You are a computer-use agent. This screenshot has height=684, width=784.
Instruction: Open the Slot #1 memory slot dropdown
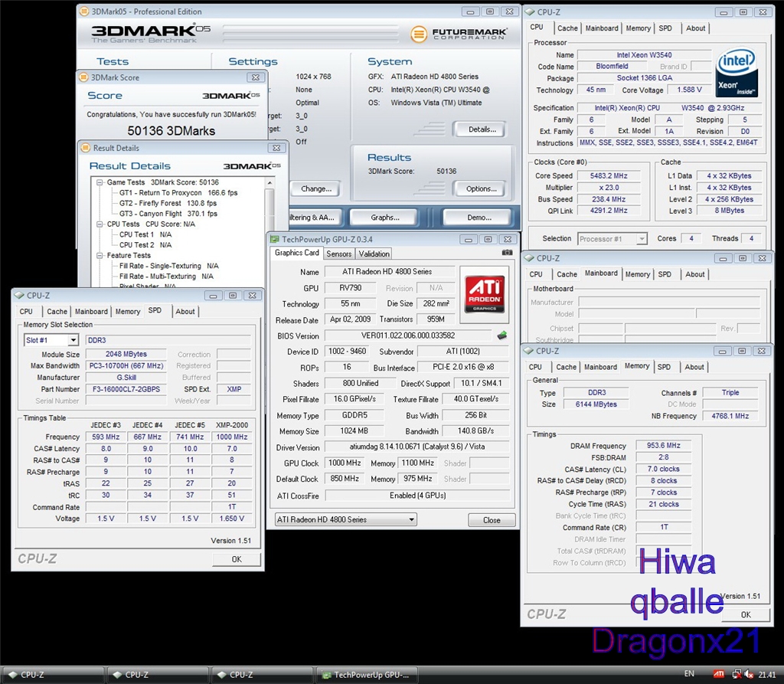[x=73, y=340]
